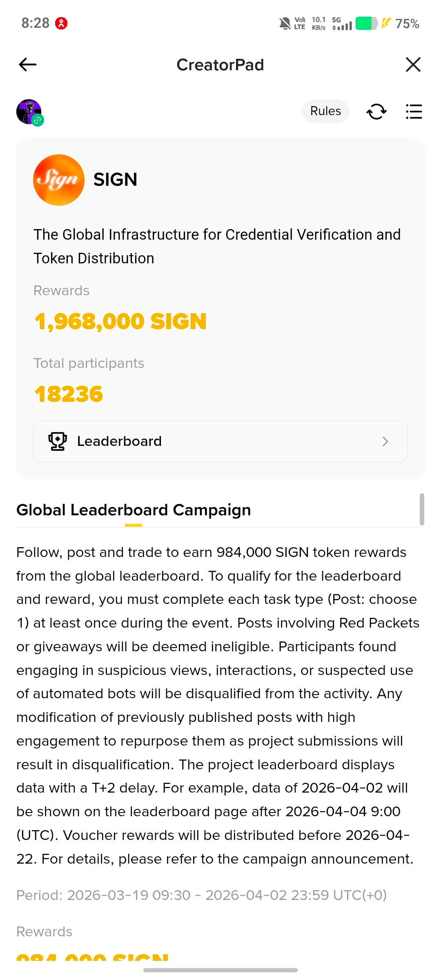Tap the bottom home gesture bar
The width and height of the screenshot is (441, 980).
pyautogui.click(x=220, y=970)
